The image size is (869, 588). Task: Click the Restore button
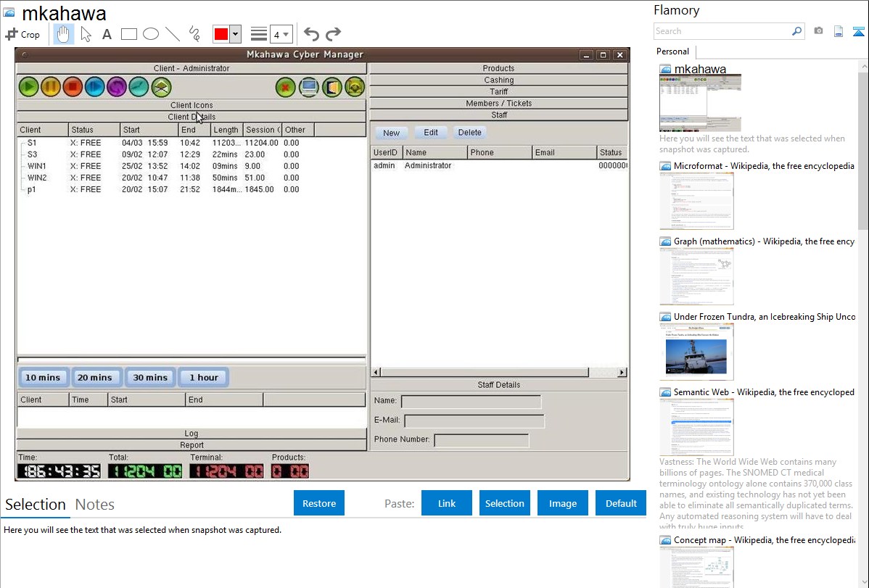click(x=319, y=503)
